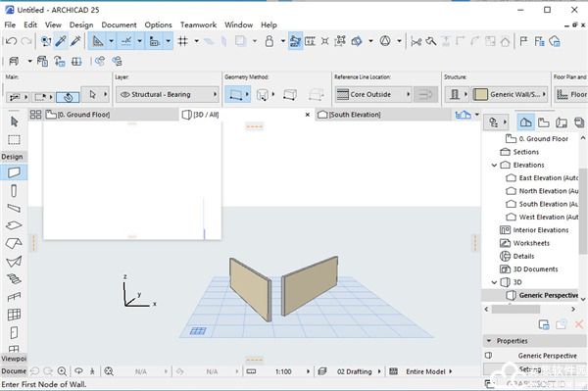The image size is (588, 391).
Task: Click the Fit in Window icon
Action: tap(109, 371)
